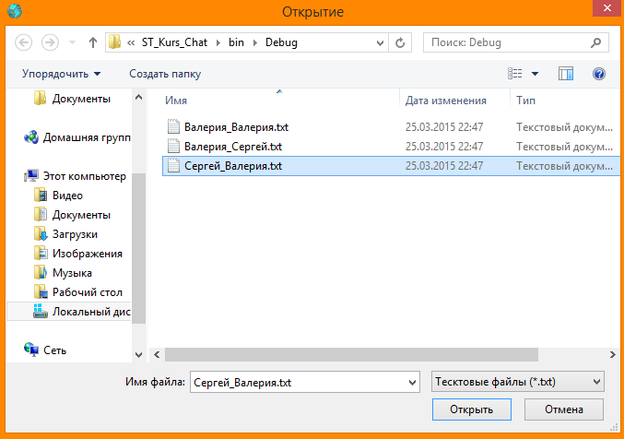Change the view mode icon
Image resolution: width=624 pixels, height=439 pixels.
(515, 74)
